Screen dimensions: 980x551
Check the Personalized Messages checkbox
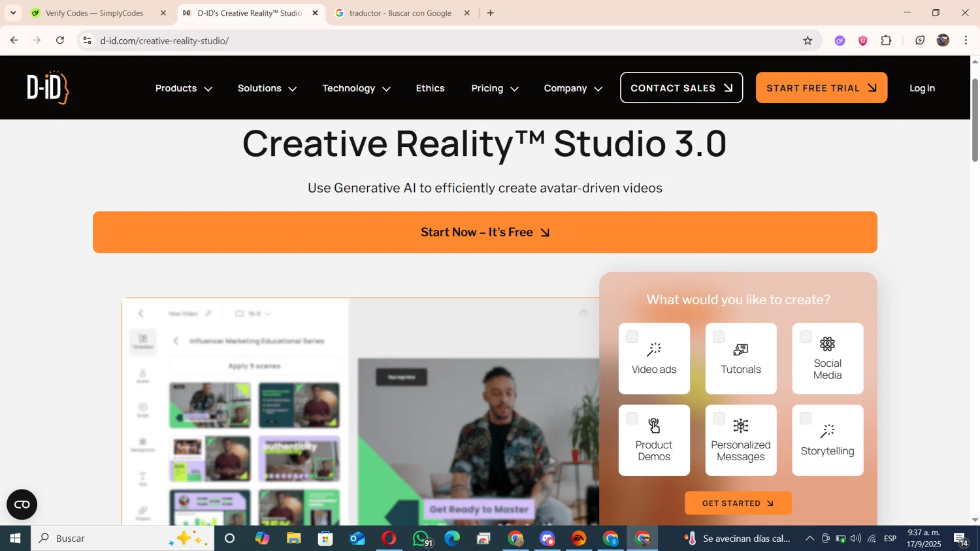pyautogui.click(x=719, y=418)
